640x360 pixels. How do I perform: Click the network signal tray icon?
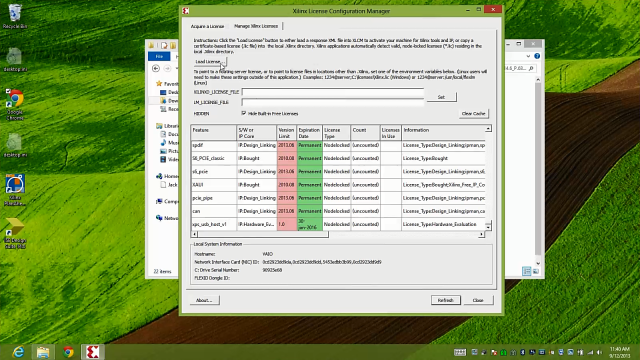pyautogui.click(x=590, y=352)
